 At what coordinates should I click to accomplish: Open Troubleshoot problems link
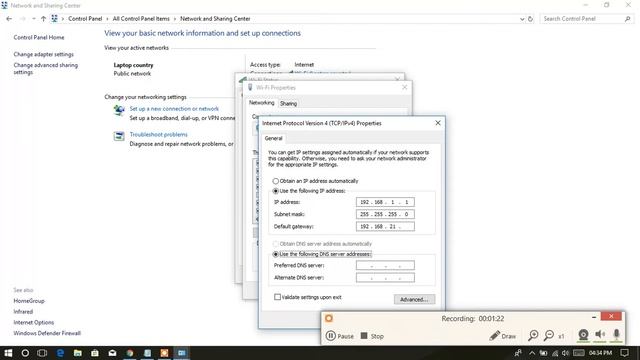pos(158,134)
